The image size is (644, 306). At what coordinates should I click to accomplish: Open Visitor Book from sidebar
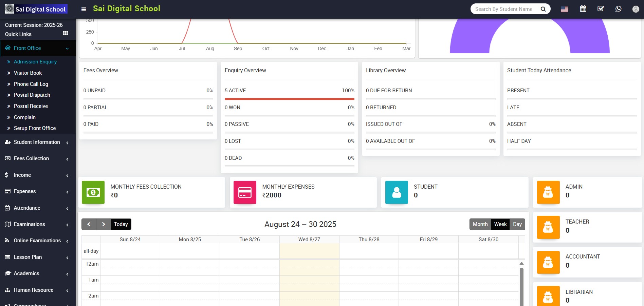point(28,73)
